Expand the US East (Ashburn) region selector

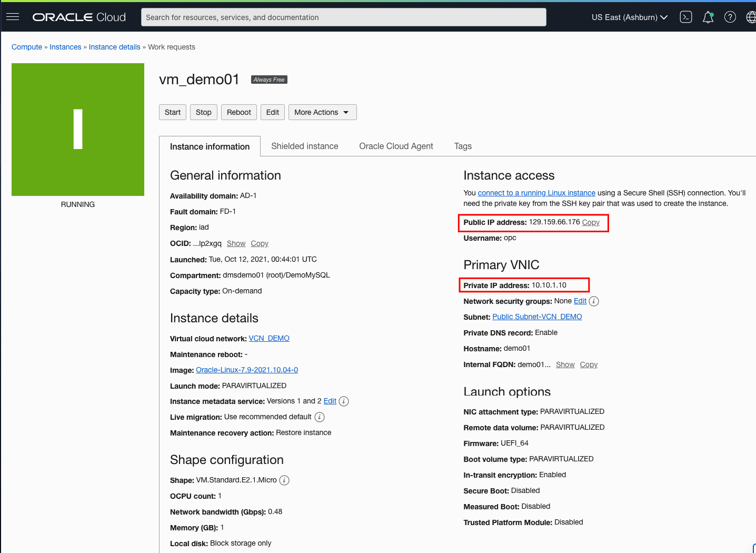point(630,17)
